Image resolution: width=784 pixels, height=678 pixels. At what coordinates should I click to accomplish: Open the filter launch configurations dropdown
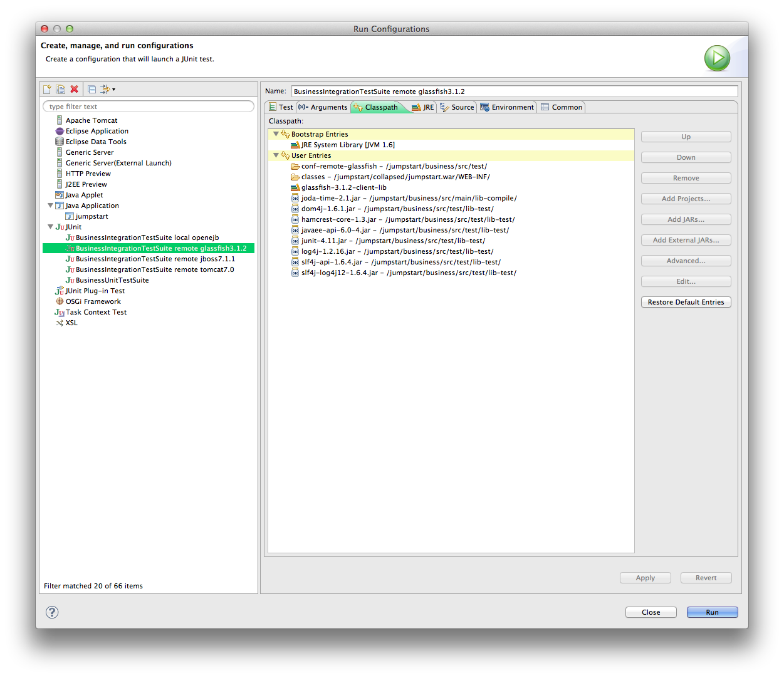click(x=108, y=89)
